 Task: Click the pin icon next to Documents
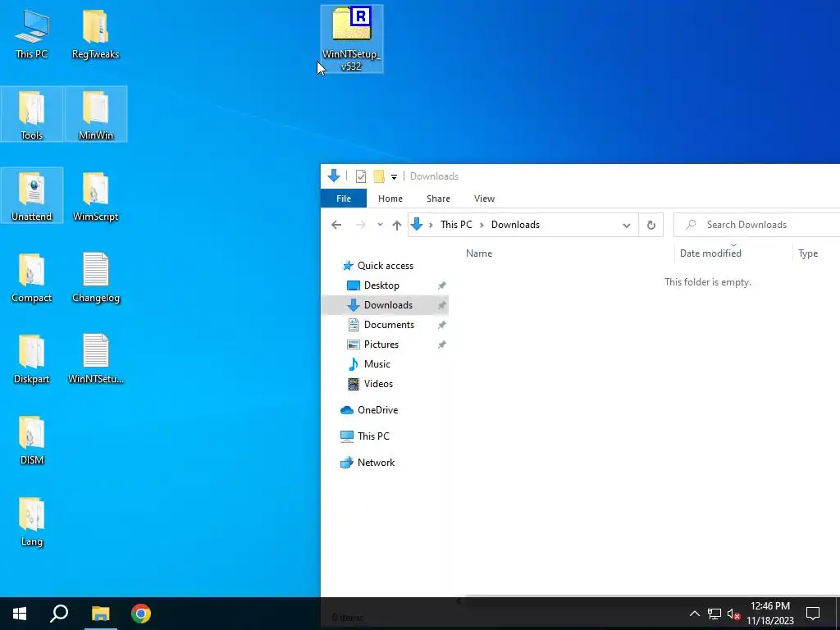pos(442,325)
